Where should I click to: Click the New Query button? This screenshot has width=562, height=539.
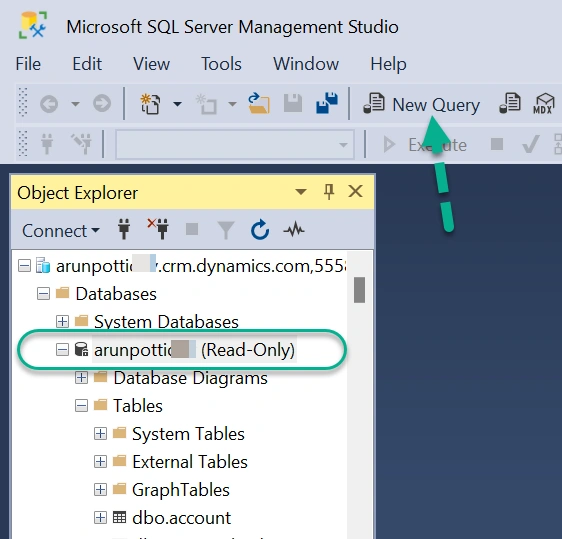pyautogui.click(x=422, y=104)
